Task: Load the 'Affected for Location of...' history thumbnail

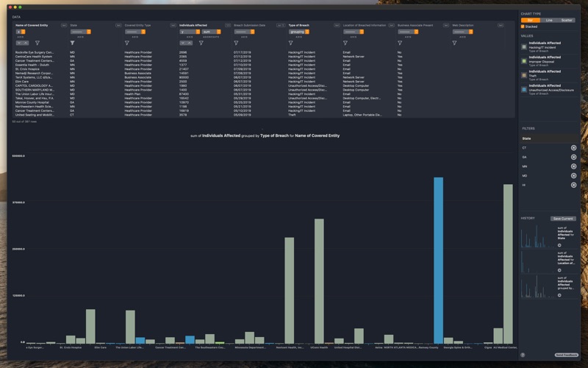Action: coord(538,262)
